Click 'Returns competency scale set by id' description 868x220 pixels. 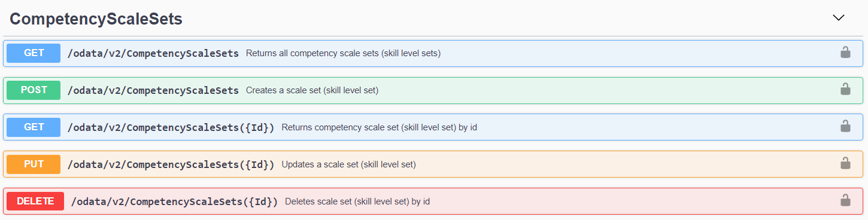click(379, 127)
